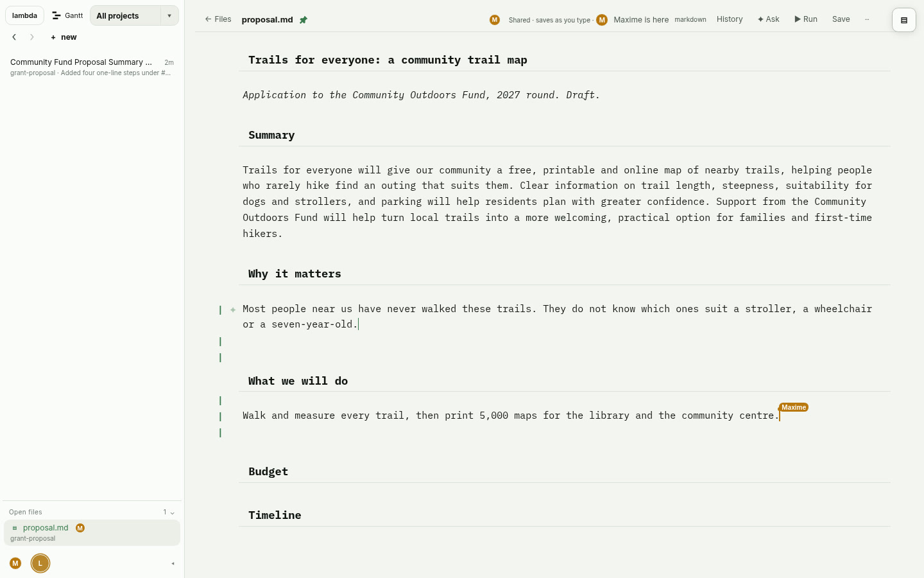Click the green pin icon beside proposal.md
Image resolution: width=924 pixels, height=578 pixels.
(304, 20)
